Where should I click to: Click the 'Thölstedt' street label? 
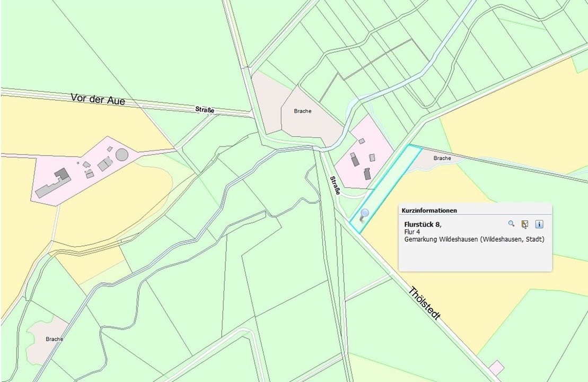(x=424, y=303)
